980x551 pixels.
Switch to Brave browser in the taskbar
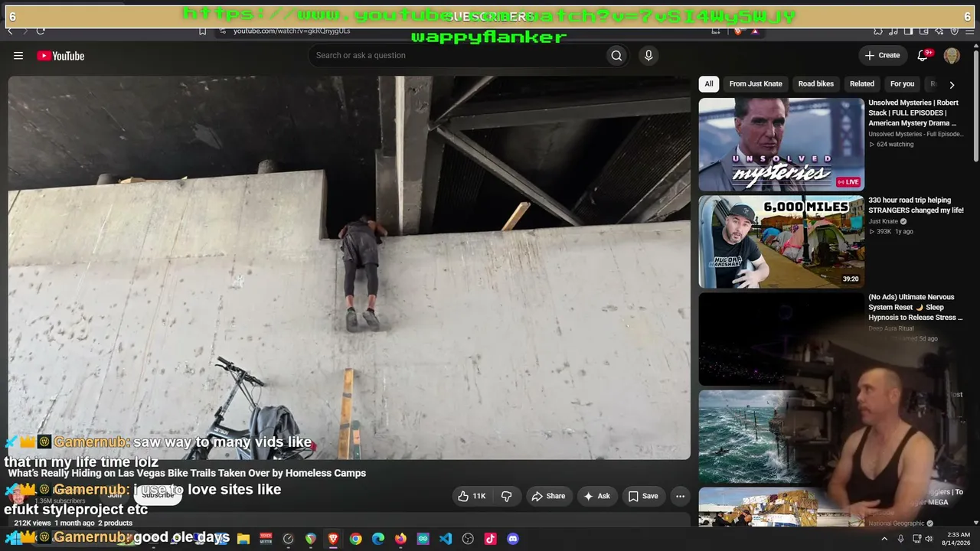point(333,539)
